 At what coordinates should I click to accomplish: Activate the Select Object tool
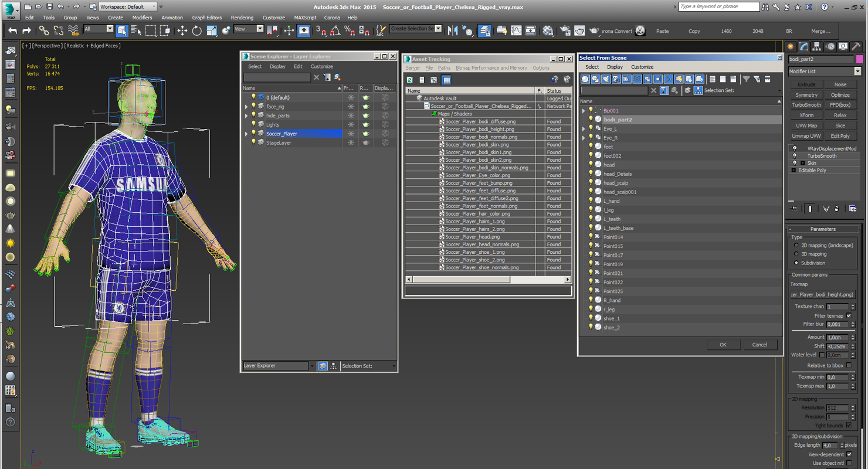pyautogui.click(x=122, y=30)
